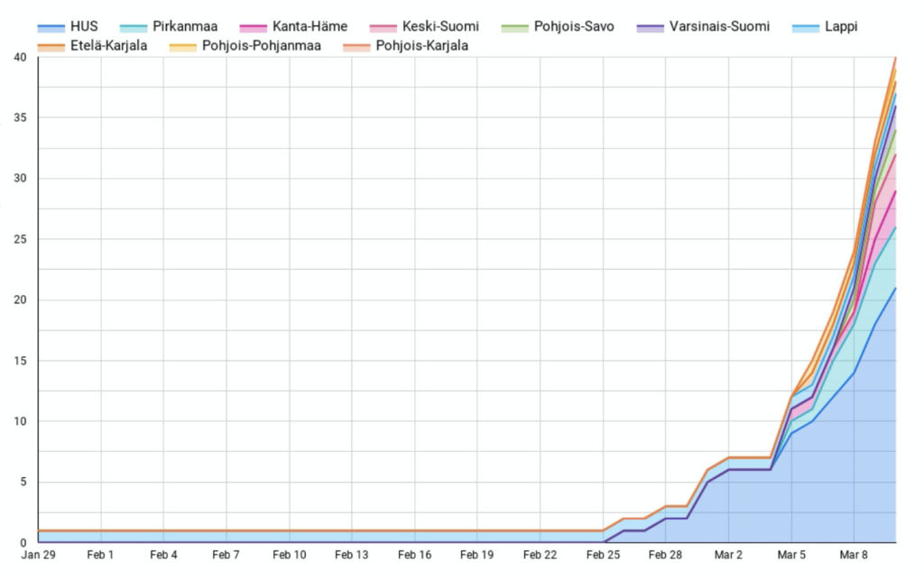This screenshot has width=924, height=580.
Task: Click the Mar 5 x-axis label
Action: (x=791, y=555)
